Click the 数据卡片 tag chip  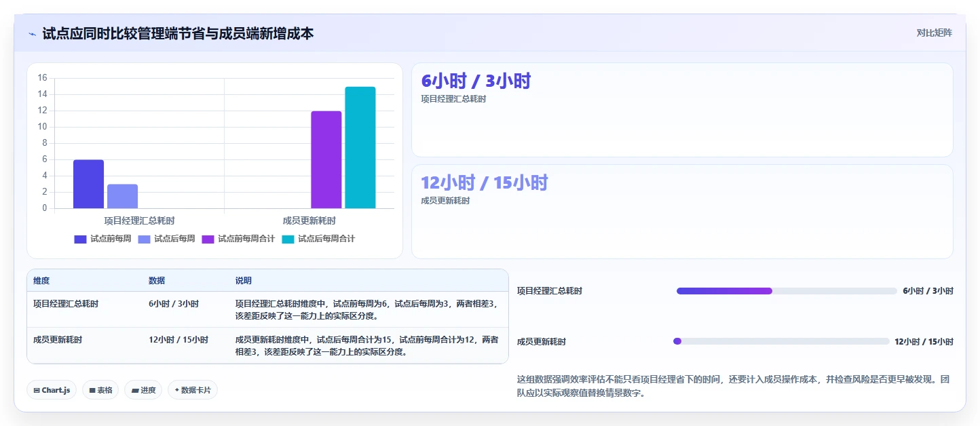[193, 390]
